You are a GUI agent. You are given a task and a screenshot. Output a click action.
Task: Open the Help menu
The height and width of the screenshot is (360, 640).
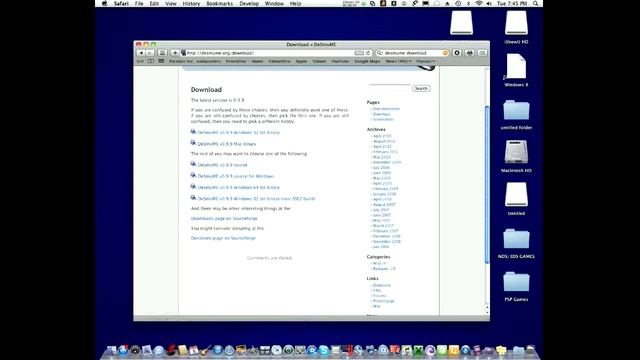point(295,3)
